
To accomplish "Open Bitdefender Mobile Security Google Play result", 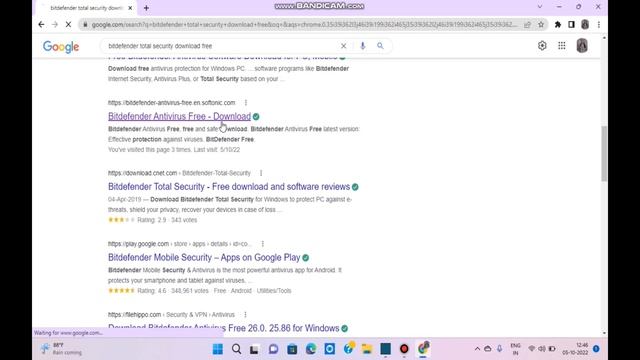I will click(204, 257).
